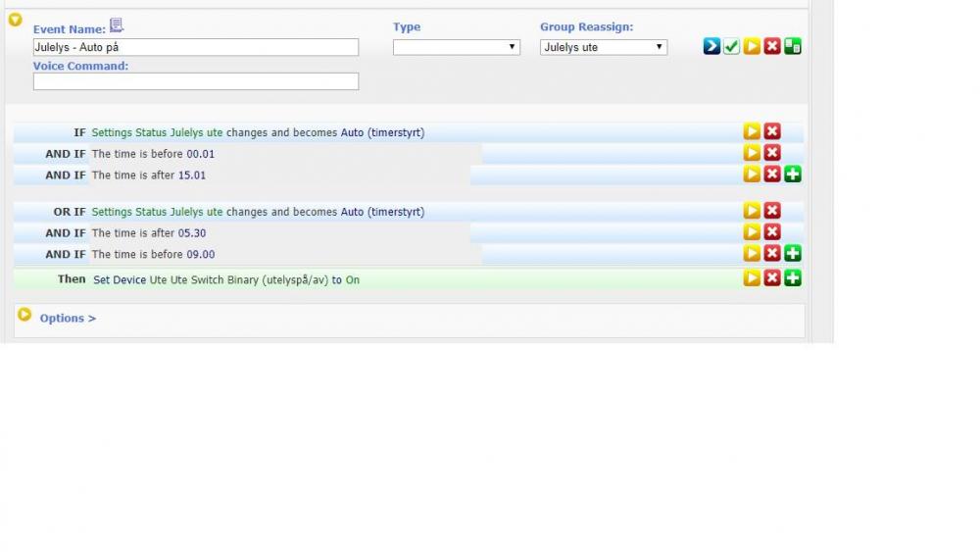Screen dimensions: 980x552
Task: Click the green checkmark icon in event header
Action: coord(731,46)
